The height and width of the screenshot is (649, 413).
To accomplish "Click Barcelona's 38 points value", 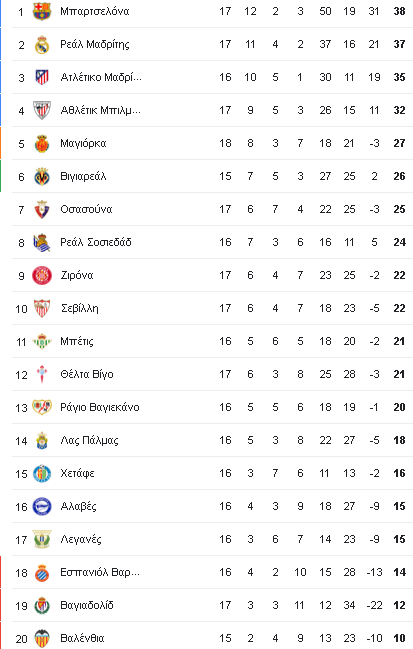I will click(x=399, y=11).
